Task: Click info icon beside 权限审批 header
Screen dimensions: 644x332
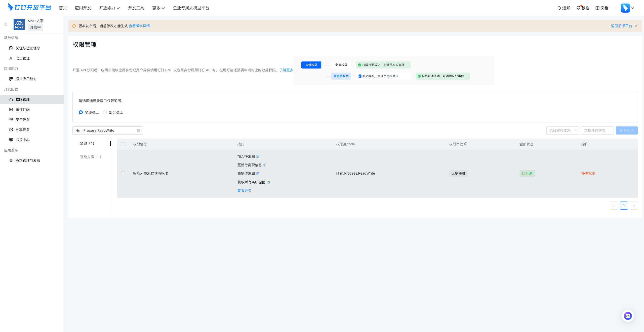Action: 466,144
